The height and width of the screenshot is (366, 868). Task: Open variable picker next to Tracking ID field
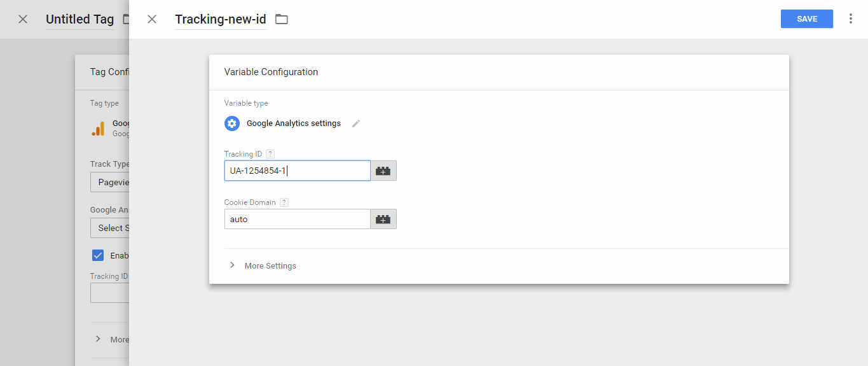click(x=383, y=171)
